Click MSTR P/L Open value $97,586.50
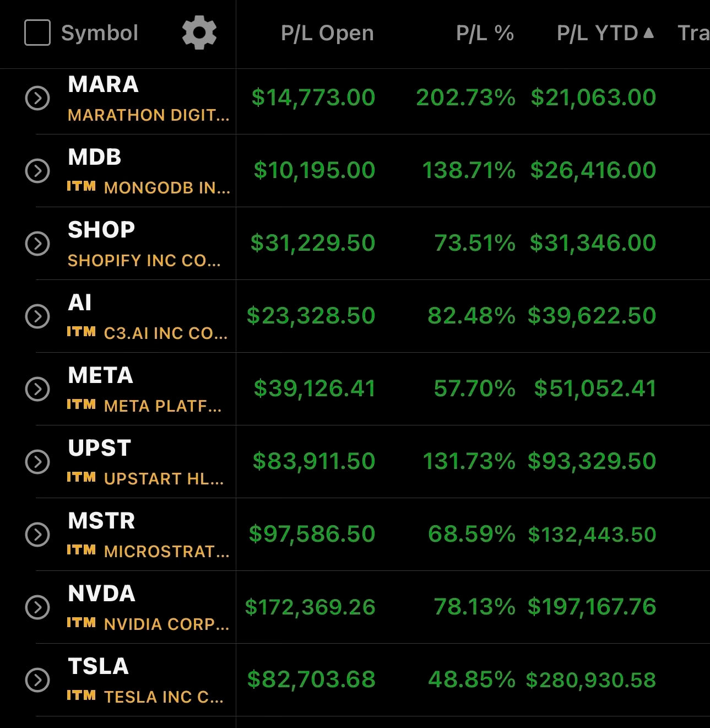 point(312,534)
